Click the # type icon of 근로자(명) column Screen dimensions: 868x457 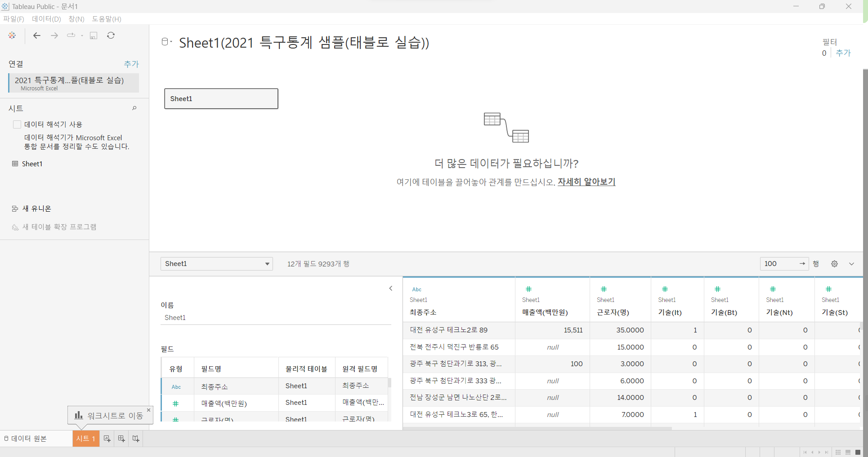click(604, 289)
